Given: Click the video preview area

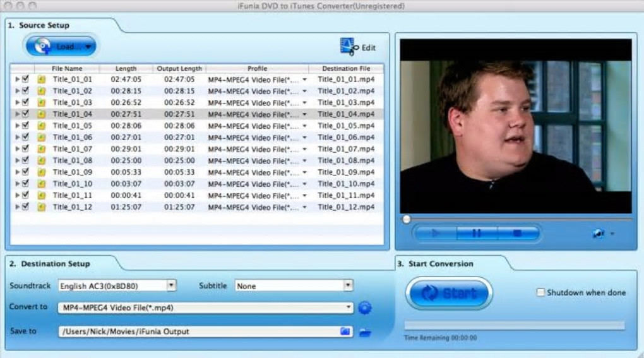Looking at the screenshot, I should 516,126.
